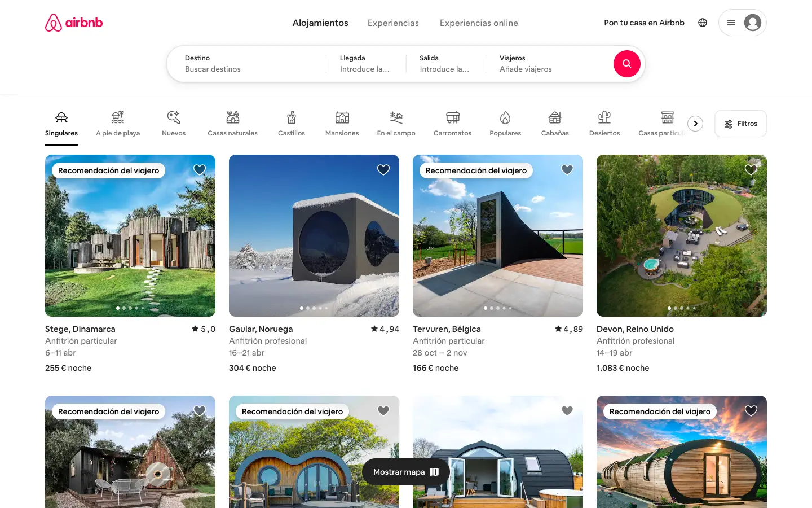Select the En el campo category
812x508 pixels.
(396, 124)
